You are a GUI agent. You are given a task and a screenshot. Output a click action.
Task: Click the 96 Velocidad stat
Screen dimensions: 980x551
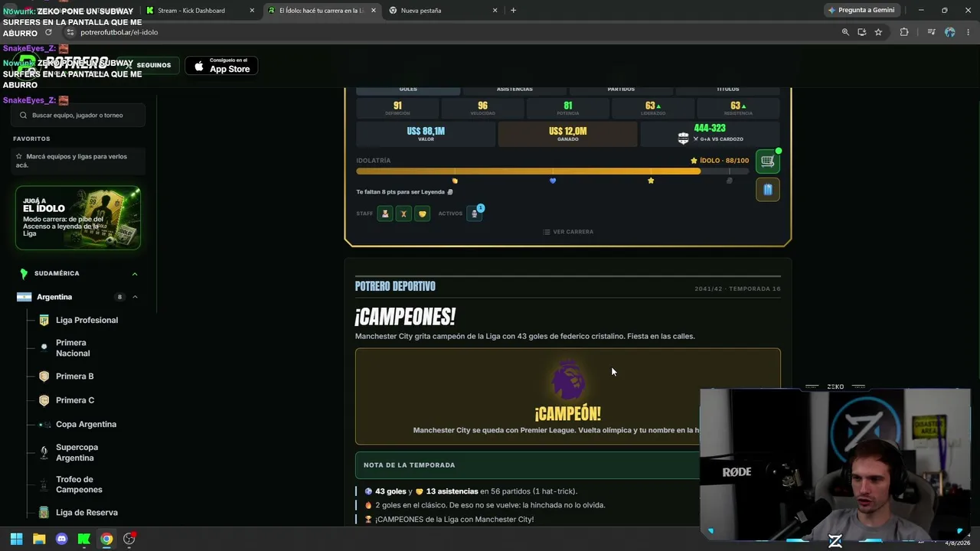(482, 109)
